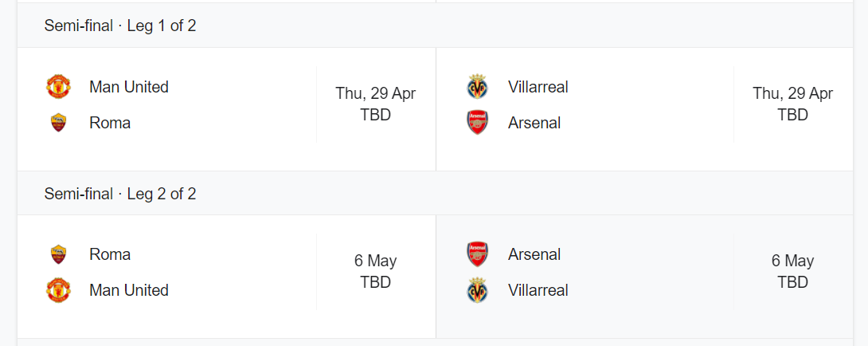This screenshot has height=346, width=868.
Task: Click Roma crest in Leg 2 match
Action: tap(58, 254)
